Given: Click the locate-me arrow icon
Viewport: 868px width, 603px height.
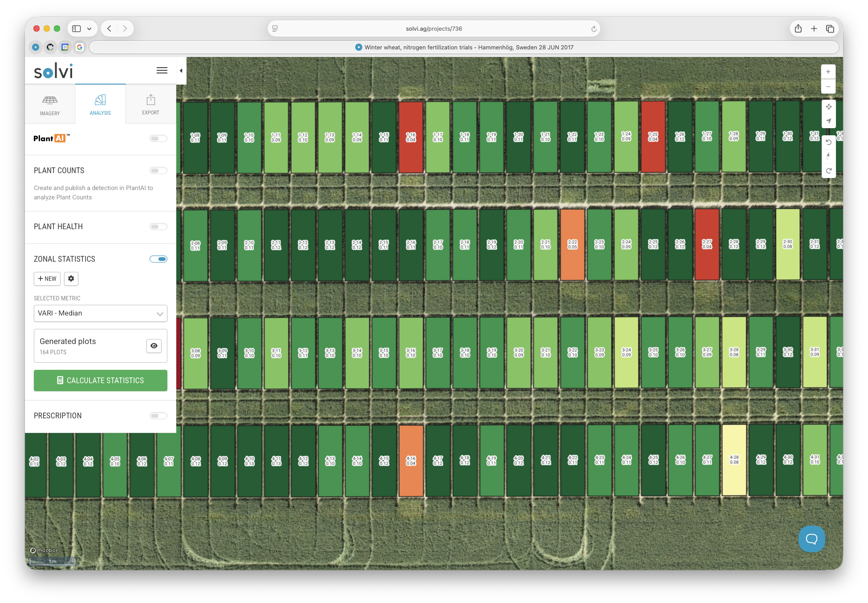Looking at the screenshot, I should point(828,121).
